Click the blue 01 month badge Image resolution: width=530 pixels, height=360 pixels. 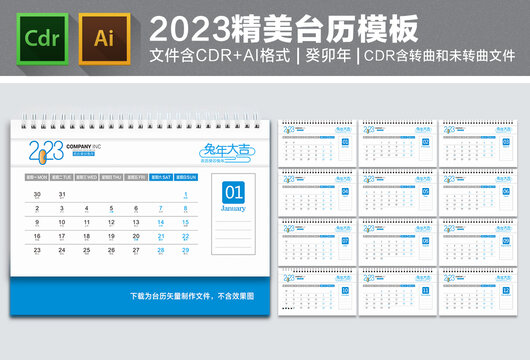point(233,192)
